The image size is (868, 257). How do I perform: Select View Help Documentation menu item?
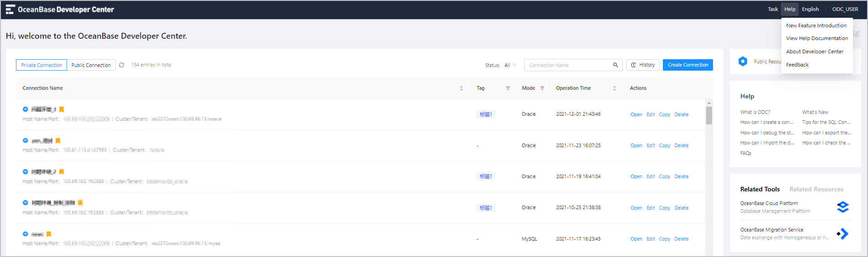point(817,38)
